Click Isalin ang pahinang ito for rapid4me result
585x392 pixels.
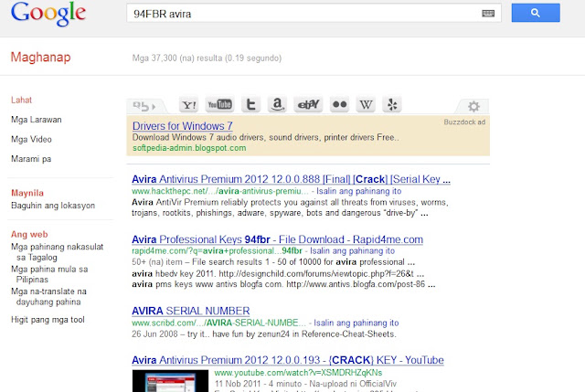tap(352, 251)
